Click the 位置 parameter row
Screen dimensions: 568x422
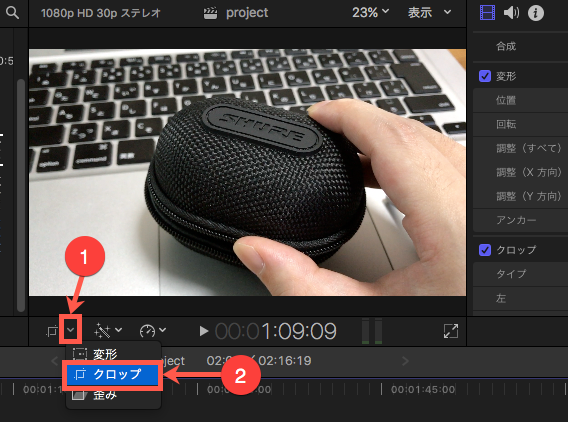[521, 100]
